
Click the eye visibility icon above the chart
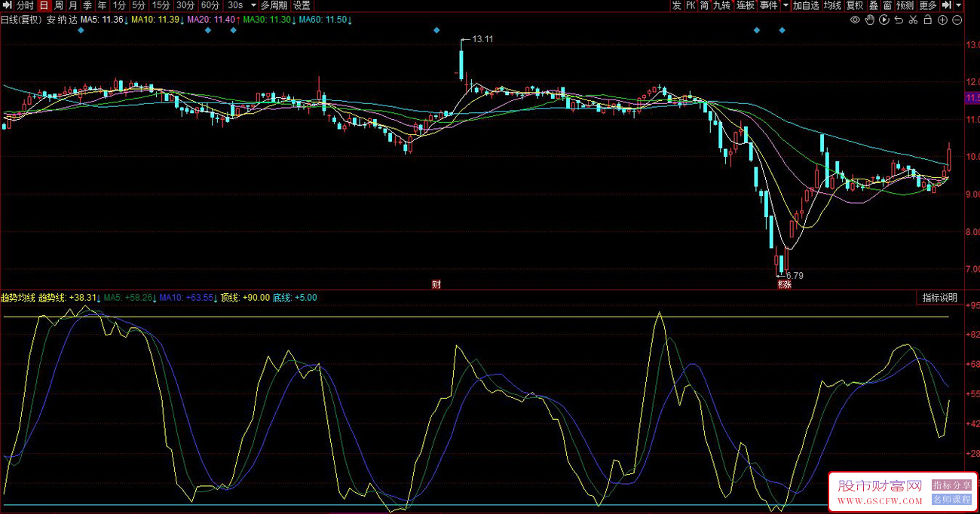[855, 20]
